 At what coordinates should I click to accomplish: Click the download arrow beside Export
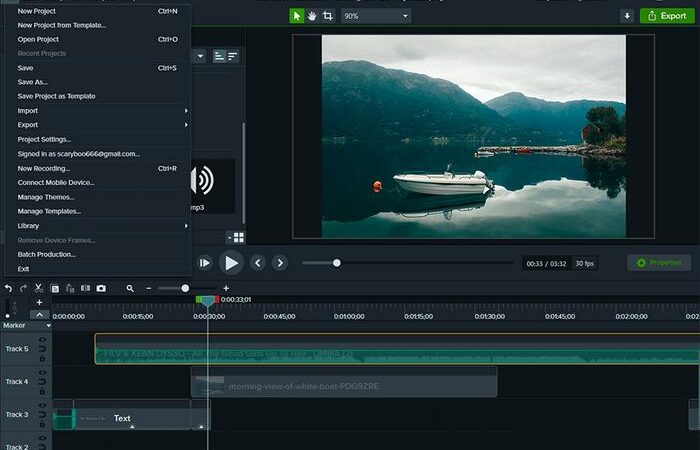627,16
